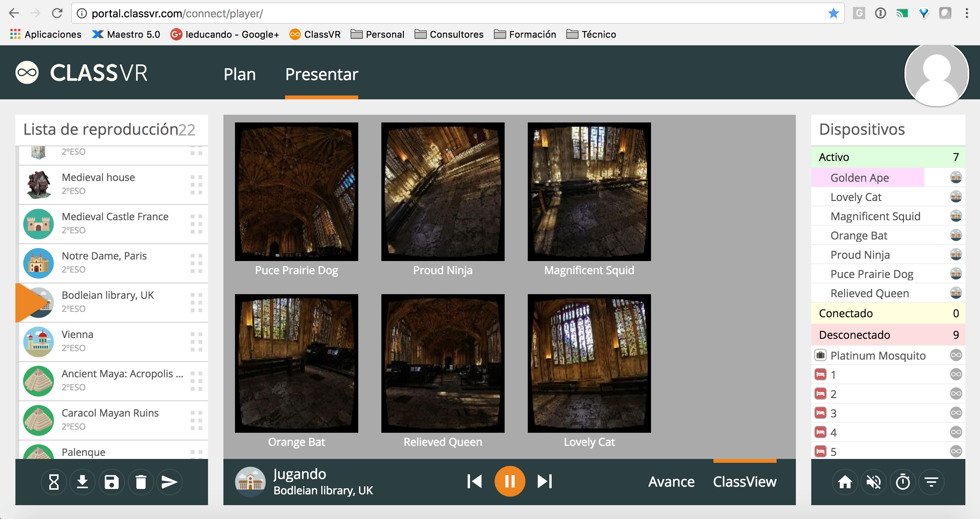Expand the Conectado devices group
Viewport: 980px width, 519px height.
point(888,313)
